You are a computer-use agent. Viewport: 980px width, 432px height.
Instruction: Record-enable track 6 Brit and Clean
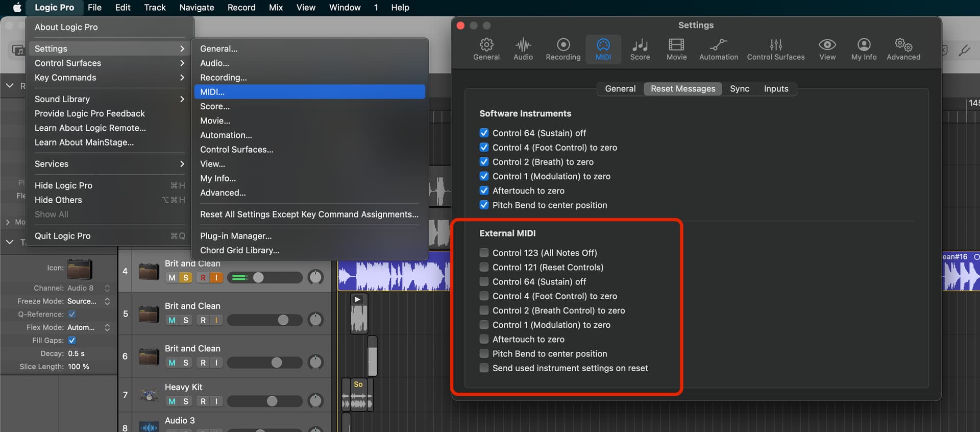(x=203, y=363)
